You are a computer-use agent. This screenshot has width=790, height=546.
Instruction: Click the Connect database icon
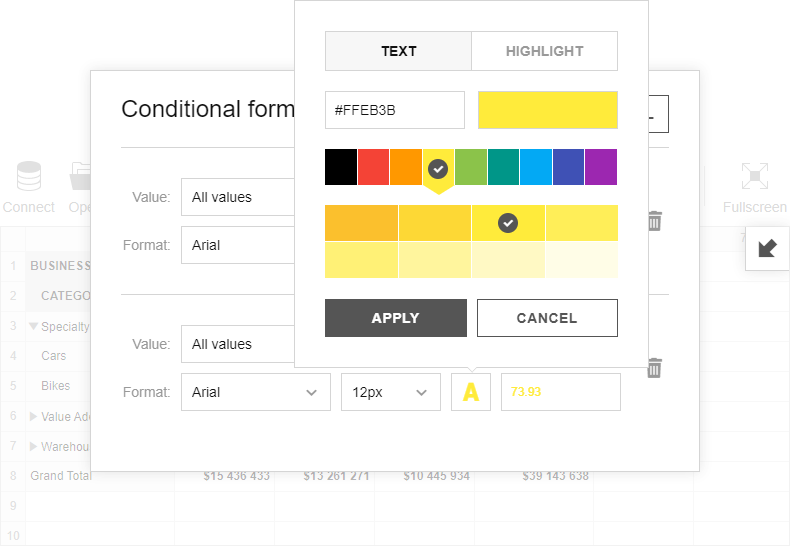pos(29,178)
